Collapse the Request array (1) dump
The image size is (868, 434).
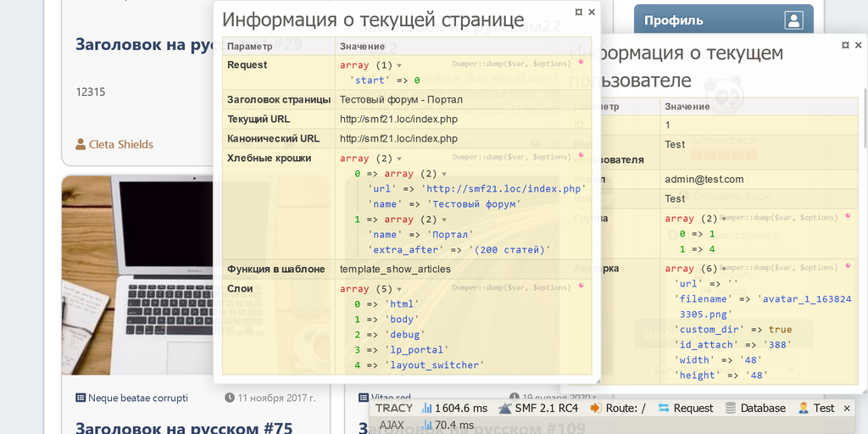point(399,65)
